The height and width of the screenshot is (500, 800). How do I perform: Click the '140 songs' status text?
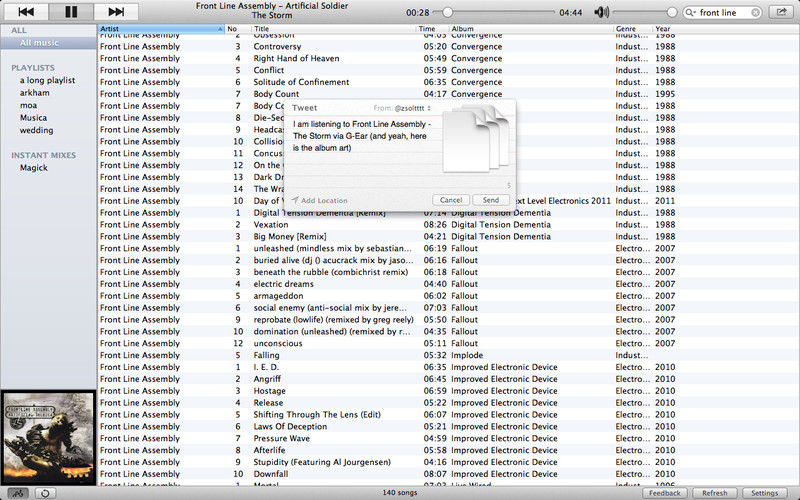tap(400, 493)
